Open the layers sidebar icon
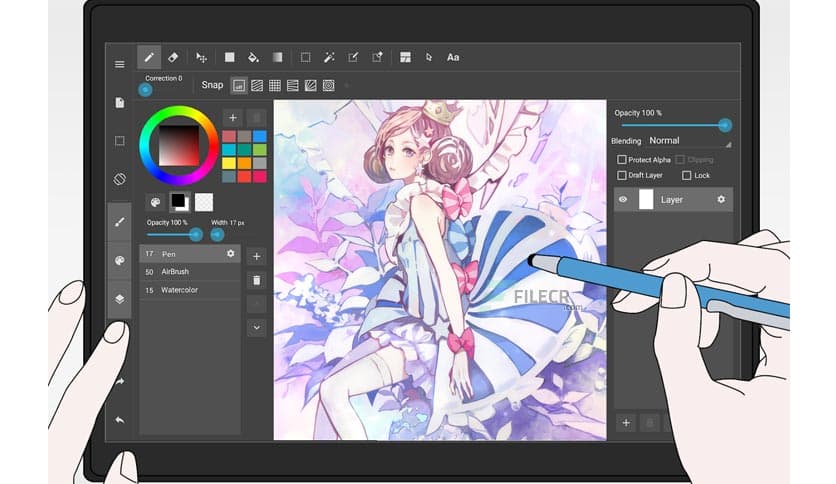This screenshot has height=484, width=836. 119,299
